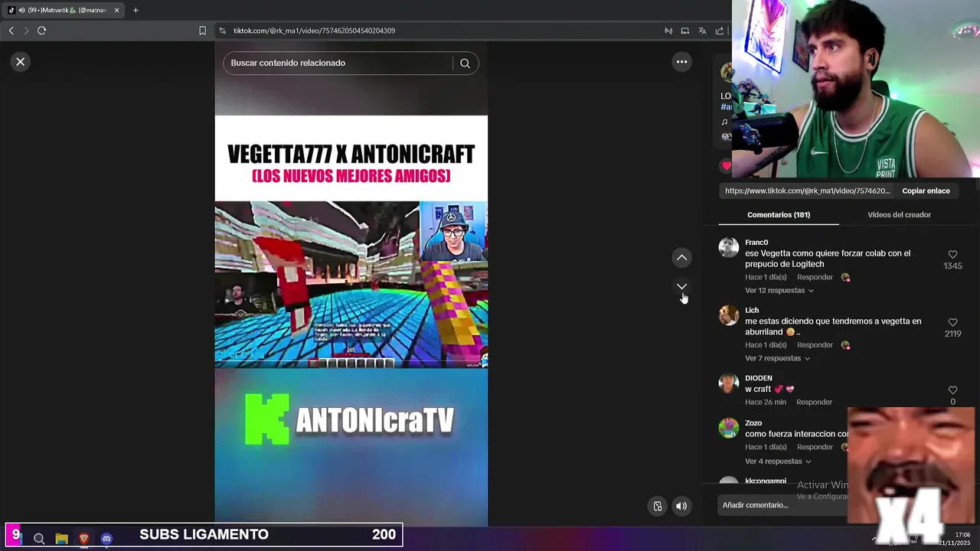Like DIODEN's comment
The height and width of the screenshot is (551, 980).
(x=952, y=390)
